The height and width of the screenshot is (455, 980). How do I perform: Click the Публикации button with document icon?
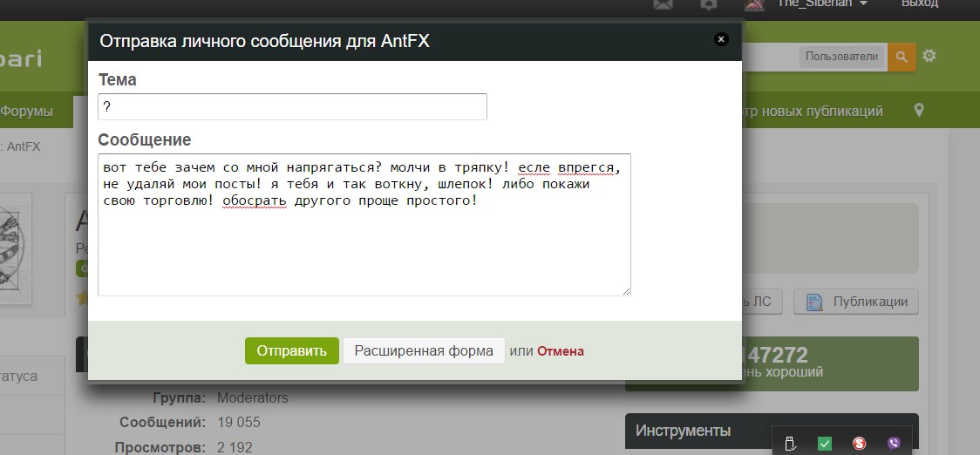pos(856,302)
